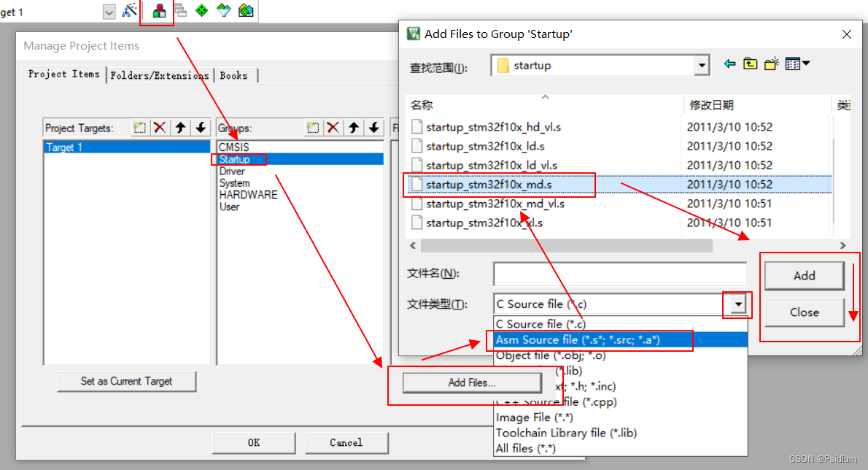Select file startup_stm32f10x_ld.s
Viewport: 868px width, 470px height.
(x=486, y=146)
